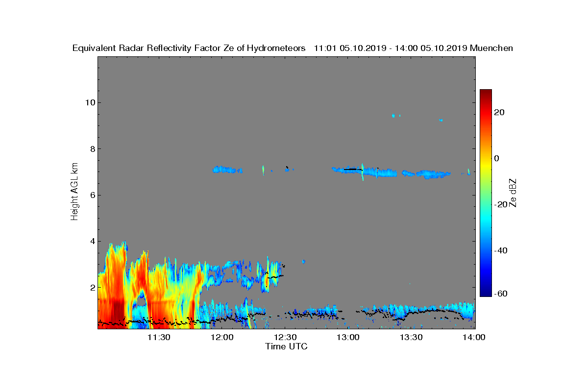Click the plot title text at the top
Image resolution: width=588 pixels, height=392 pixels.
(x=293, y=48)
